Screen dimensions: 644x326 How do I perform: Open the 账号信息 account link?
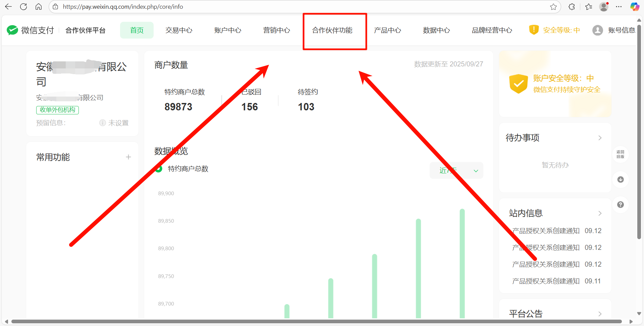[x=621, y=31]
